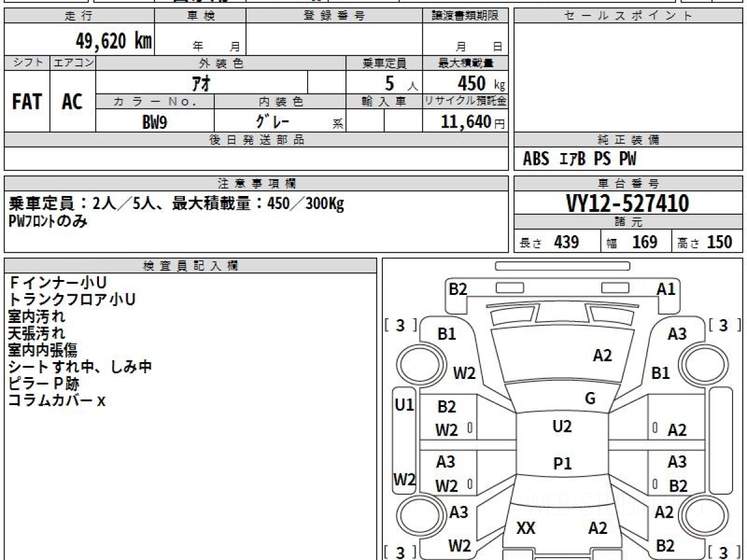Click the 走行 column header
Screen dimensions: 747x560
point(78,16)
